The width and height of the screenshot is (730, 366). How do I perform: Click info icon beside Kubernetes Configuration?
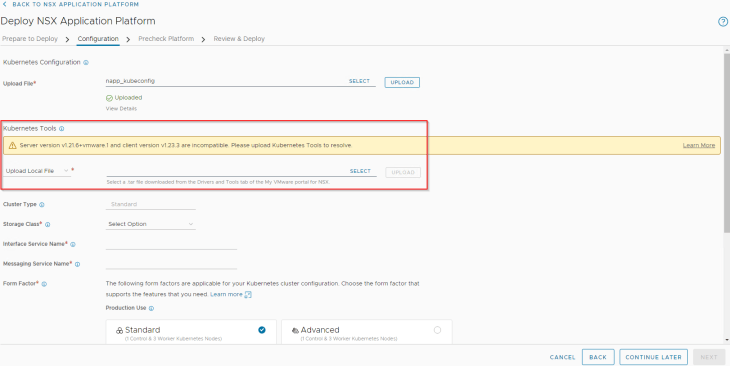click(x=86, y=62)
